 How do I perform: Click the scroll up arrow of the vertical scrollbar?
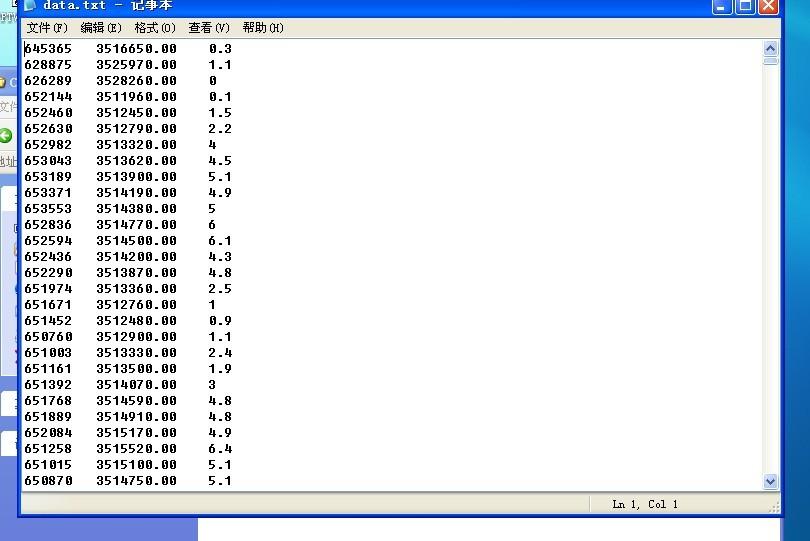coord(770,49)
